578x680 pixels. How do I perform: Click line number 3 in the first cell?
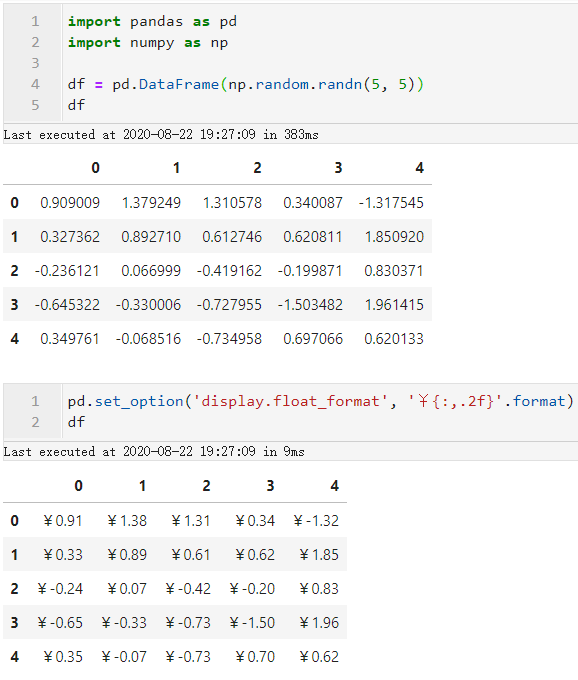35,63
